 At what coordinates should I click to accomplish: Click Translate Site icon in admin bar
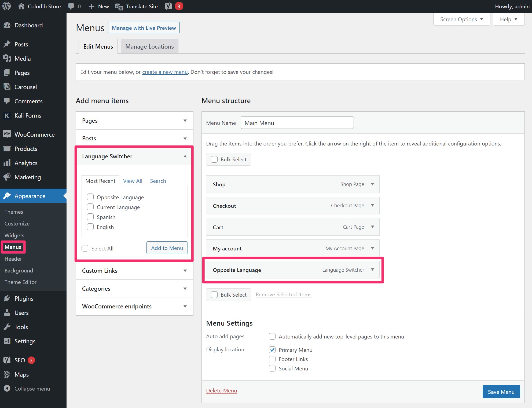coord(119,6)
